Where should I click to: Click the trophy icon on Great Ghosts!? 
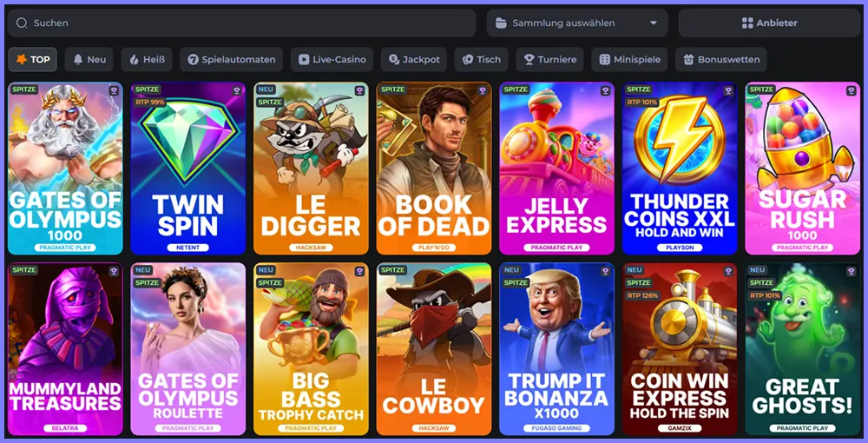coord(852,271)
